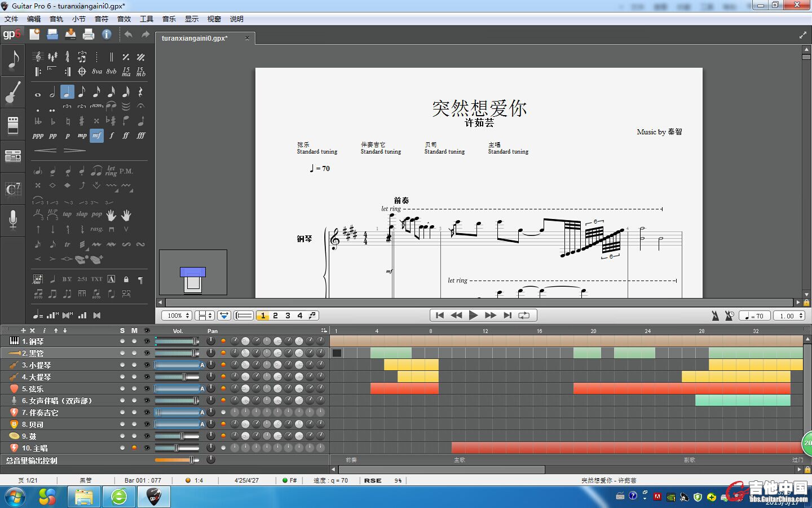Toggle solo for track 1 钢琴
Image resolution: width=812 pixels, height=508 pixels.
(122, 341)
